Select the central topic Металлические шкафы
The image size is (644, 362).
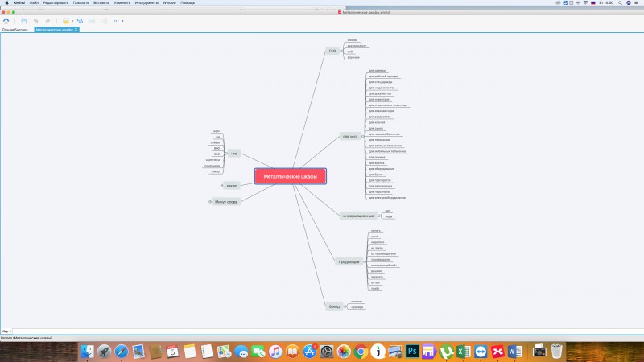coord(291,176)
